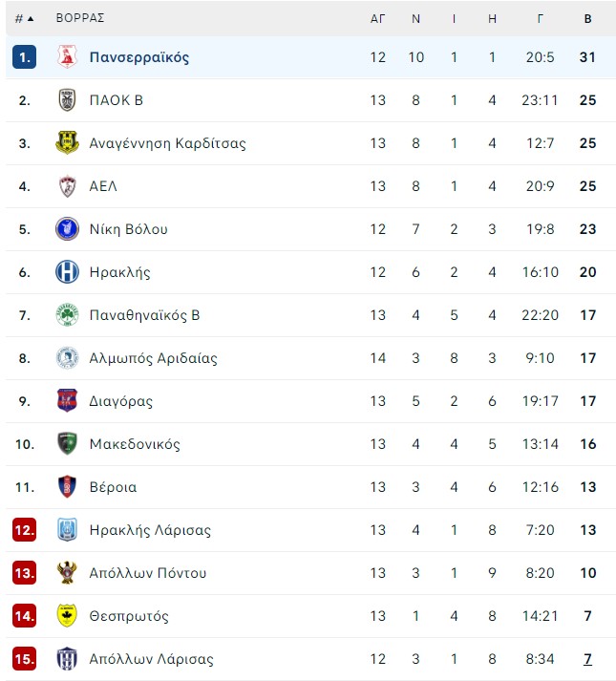Click the ΠΑΟΚ Β team logo
Screen dimensions: 616x681
coord(68,100)
